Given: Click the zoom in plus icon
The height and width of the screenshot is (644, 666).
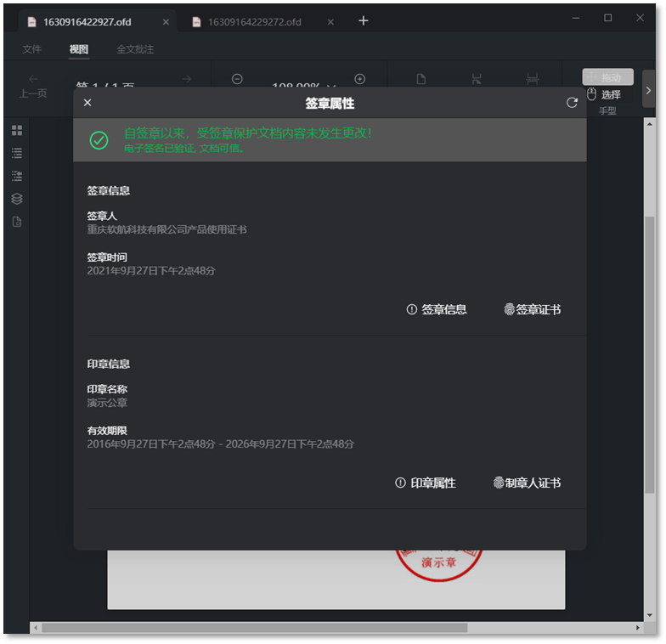Looking at the screenshot, I should coord(360,79).
